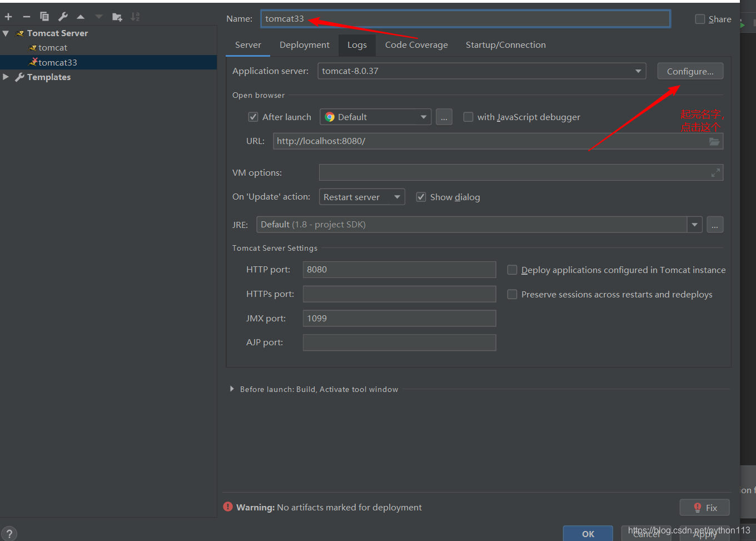Expand the VM options field
The width and height of the screenshot is (756, 541).
click(x=715, y=173)
